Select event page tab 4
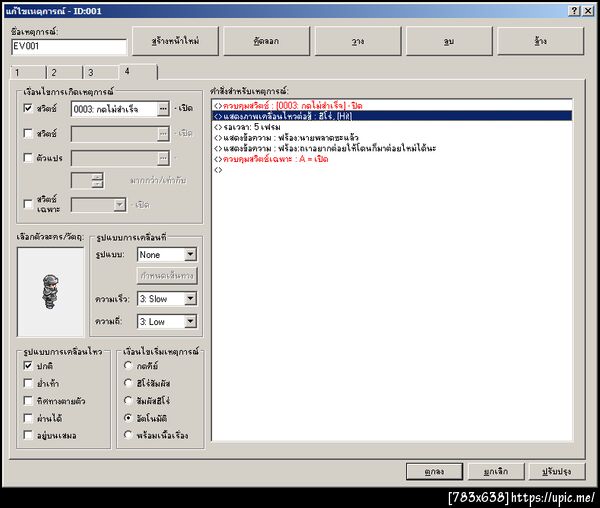Image resolution: width=600 pixels, height=508 pixels. [x=138, y=72]
